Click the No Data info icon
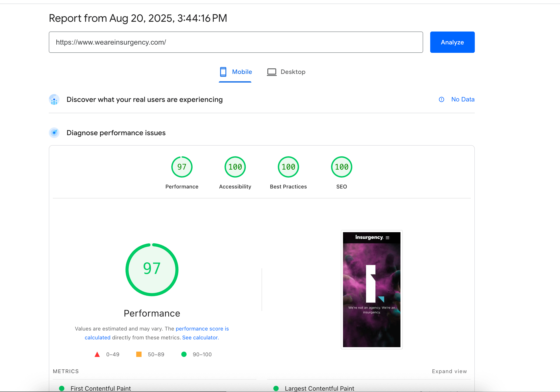This screenshot has height=392, width=560. [441, 99]
